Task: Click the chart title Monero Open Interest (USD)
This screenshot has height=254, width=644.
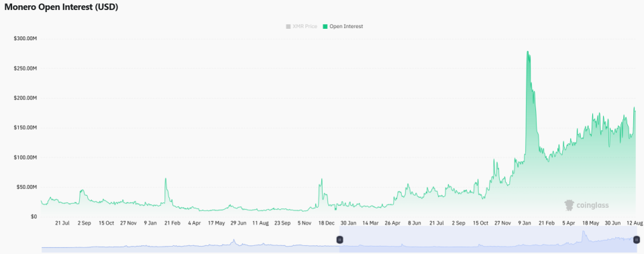Action: (x=61, y=7)
